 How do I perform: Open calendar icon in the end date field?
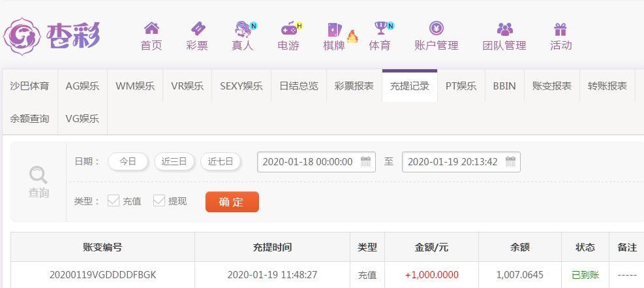(510, 161)
